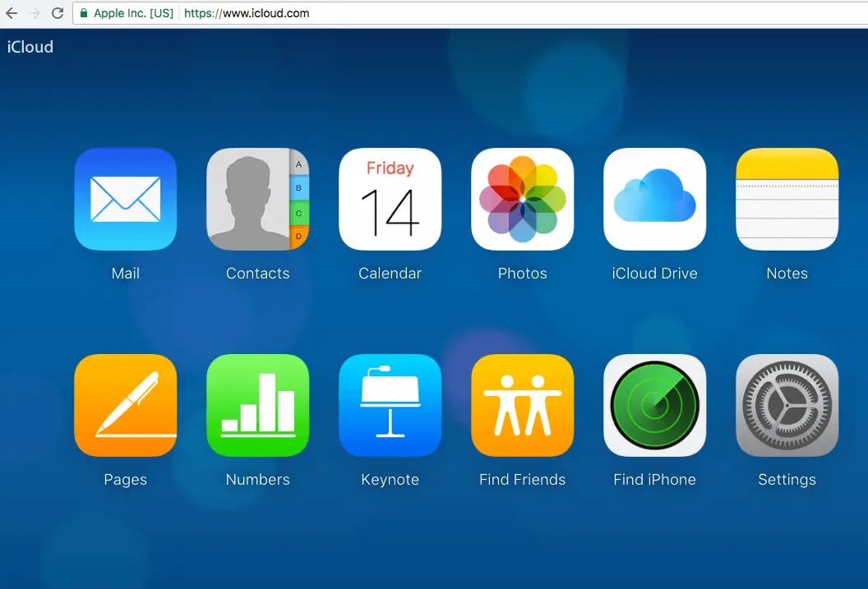Go forward with the browser forward arrow
This screenshot has width=868, height=589.
35,13
